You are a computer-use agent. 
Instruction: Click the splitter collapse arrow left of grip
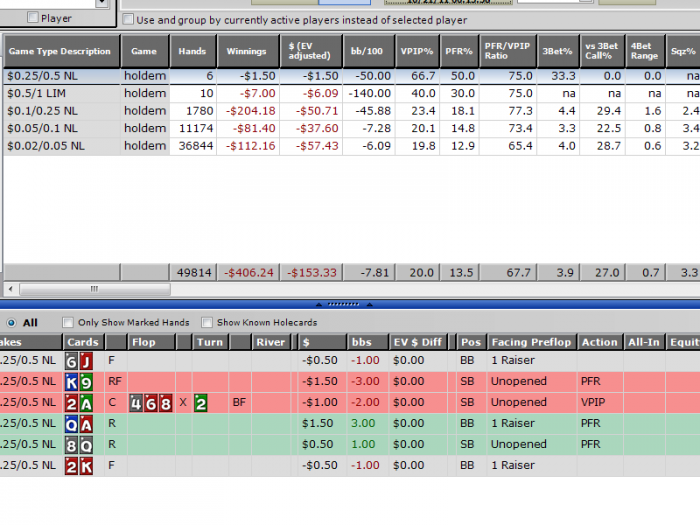(x=319, y=304)
